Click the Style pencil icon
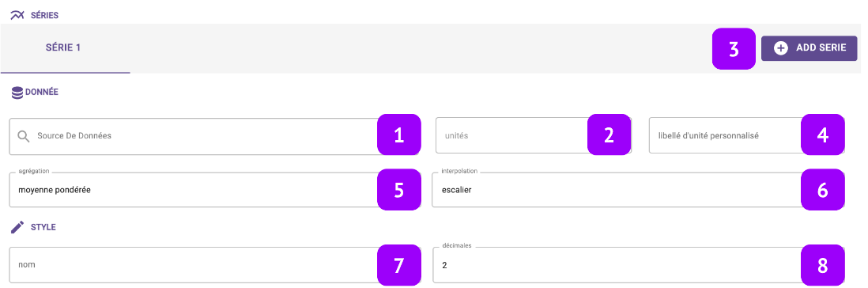 coord(17,227)
